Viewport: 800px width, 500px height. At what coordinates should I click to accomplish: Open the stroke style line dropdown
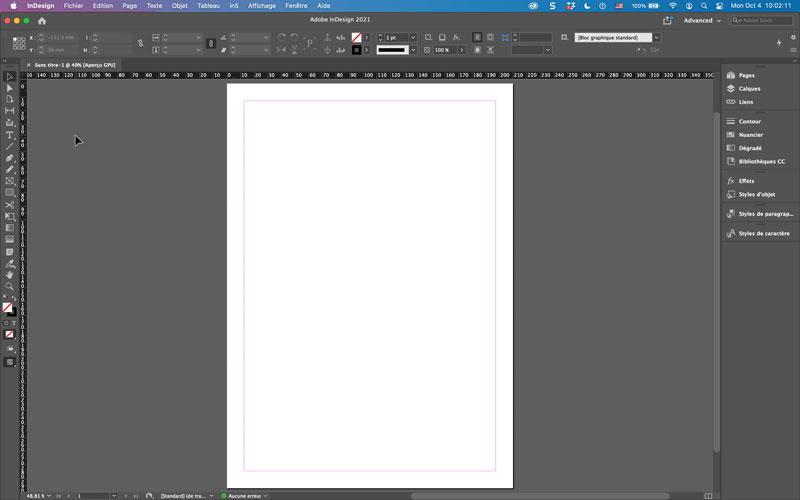413,50
